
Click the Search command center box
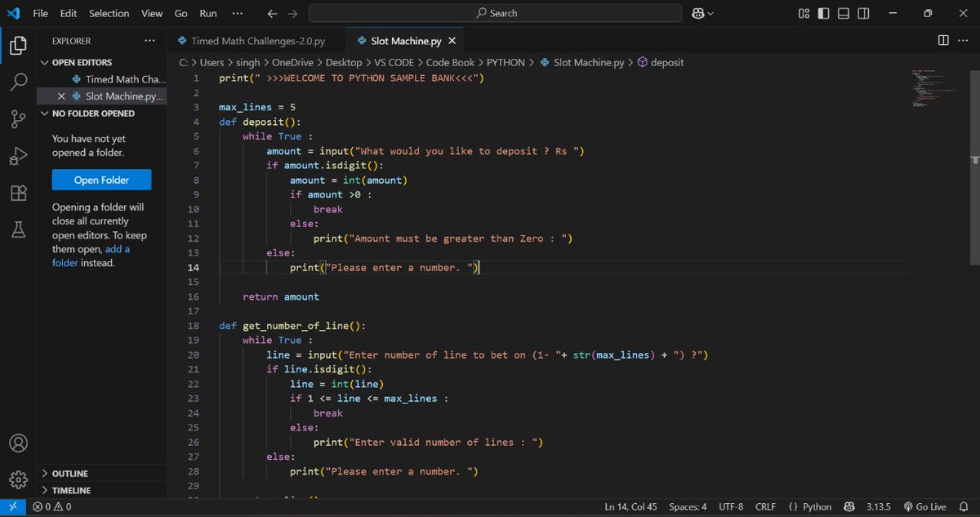496,13
